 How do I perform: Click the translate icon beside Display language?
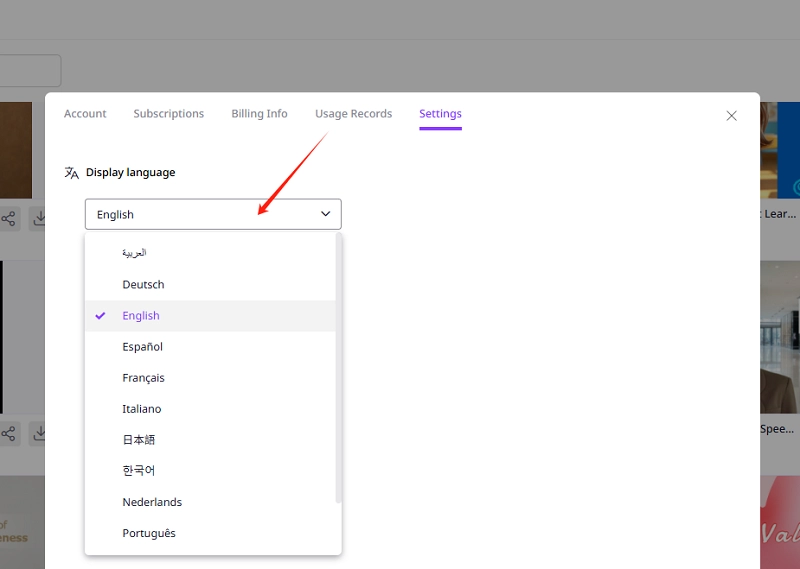point(71,173)
